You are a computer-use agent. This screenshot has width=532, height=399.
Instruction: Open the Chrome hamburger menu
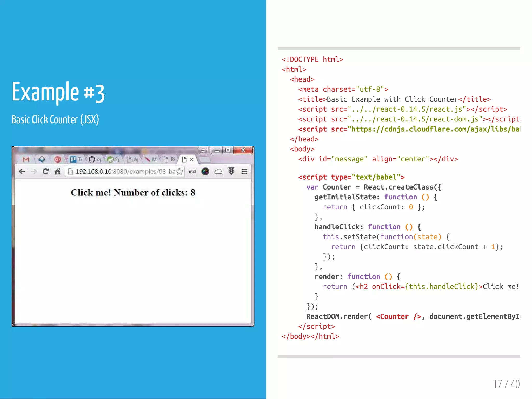pyautogui.click(x=244, y=171)
